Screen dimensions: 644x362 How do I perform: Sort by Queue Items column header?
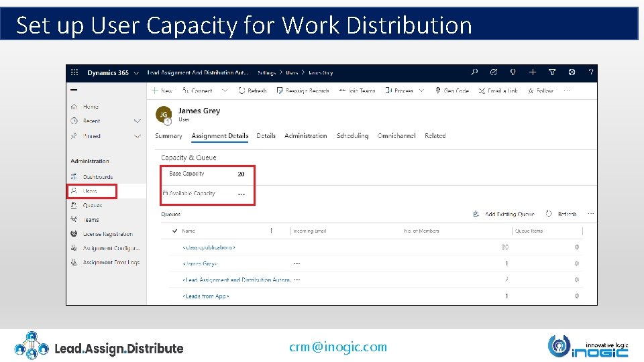529,231
